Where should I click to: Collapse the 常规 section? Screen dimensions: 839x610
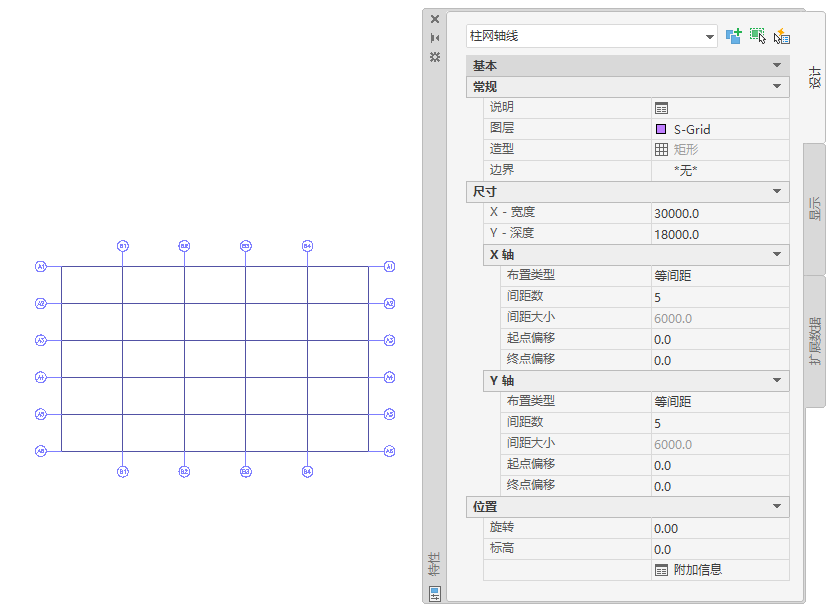point(777,86)
